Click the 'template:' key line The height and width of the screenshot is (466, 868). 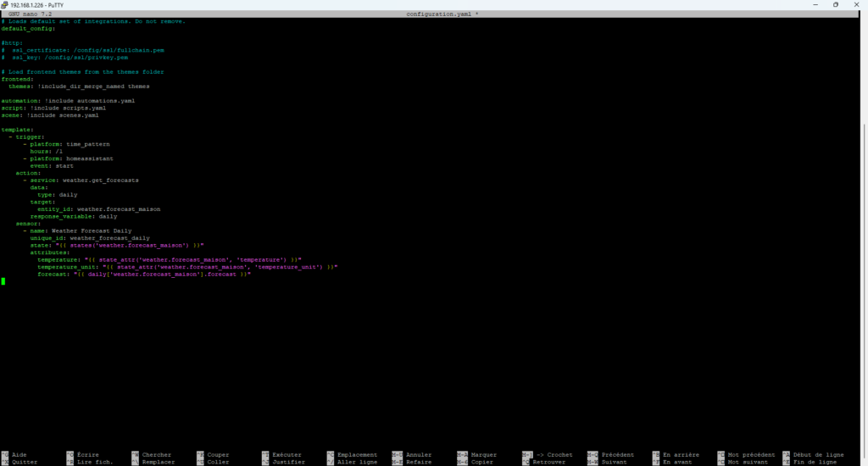17,130
